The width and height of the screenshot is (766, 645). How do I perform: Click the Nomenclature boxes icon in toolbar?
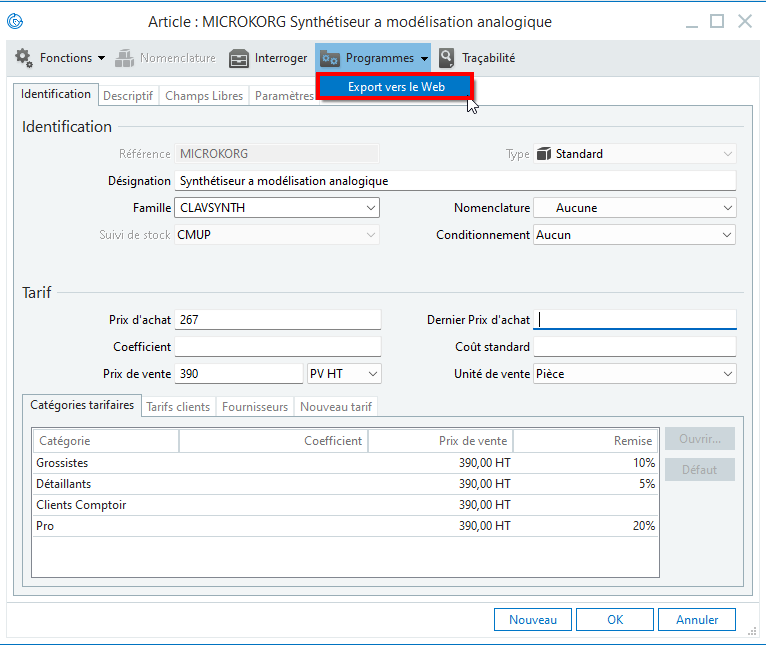point(125,58)
